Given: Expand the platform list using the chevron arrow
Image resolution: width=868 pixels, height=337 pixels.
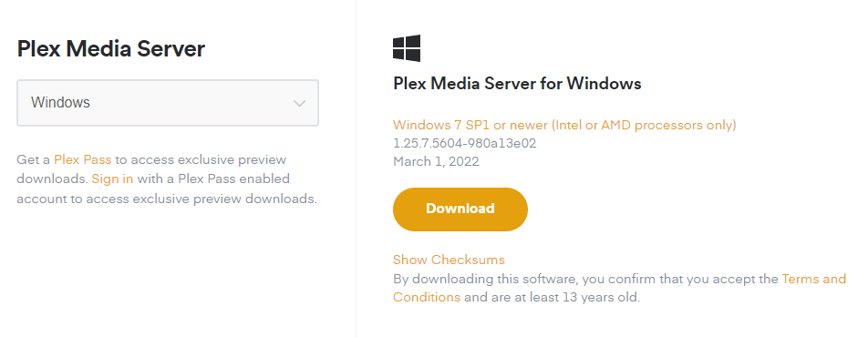Looking at the screenshot, I should click(x=299, y=104).
